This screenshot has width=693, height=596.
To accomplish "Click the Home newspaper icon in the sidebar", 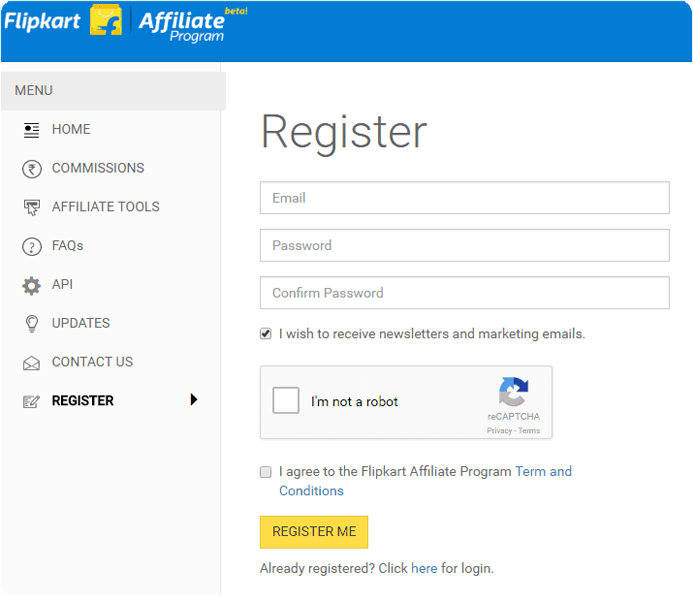I will pos(31,129).
